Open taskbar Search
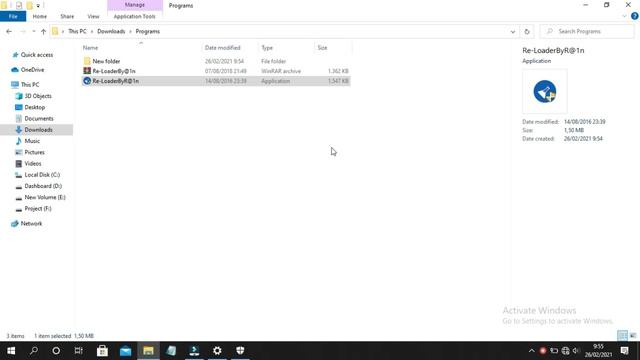 pos(34,351)
